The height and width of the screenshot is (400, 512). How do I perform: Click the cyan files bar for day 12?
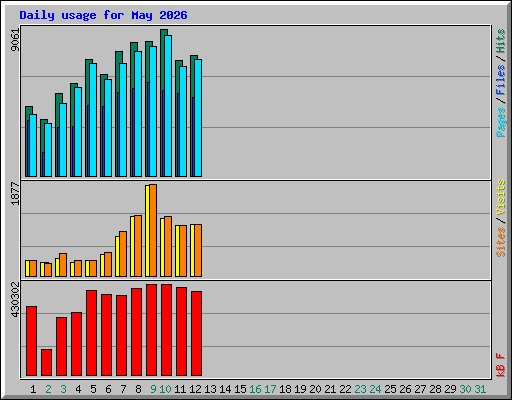pos(198,118)
